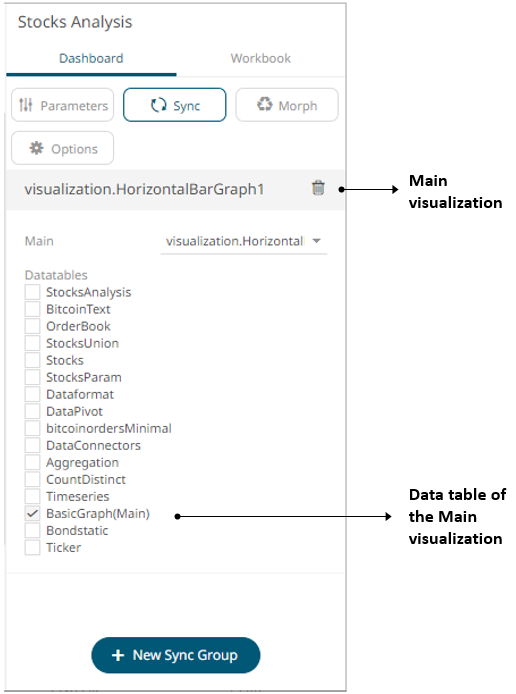Delete the HorizontalBarGraph1 sync group via trash icon
This screenshot has height=694, width=516.
pos(318,188)
